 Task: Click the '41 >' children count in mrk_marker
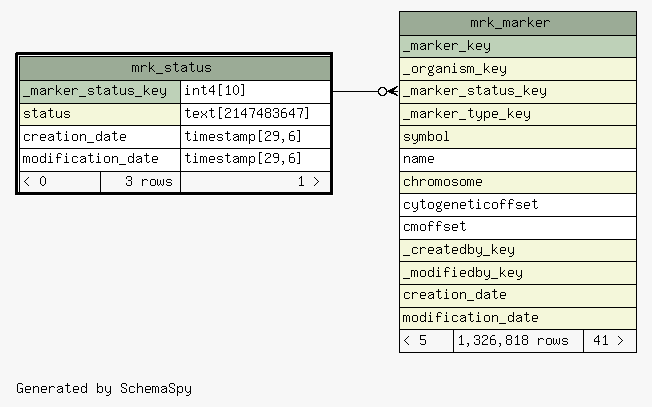click(x=610, y=341)
